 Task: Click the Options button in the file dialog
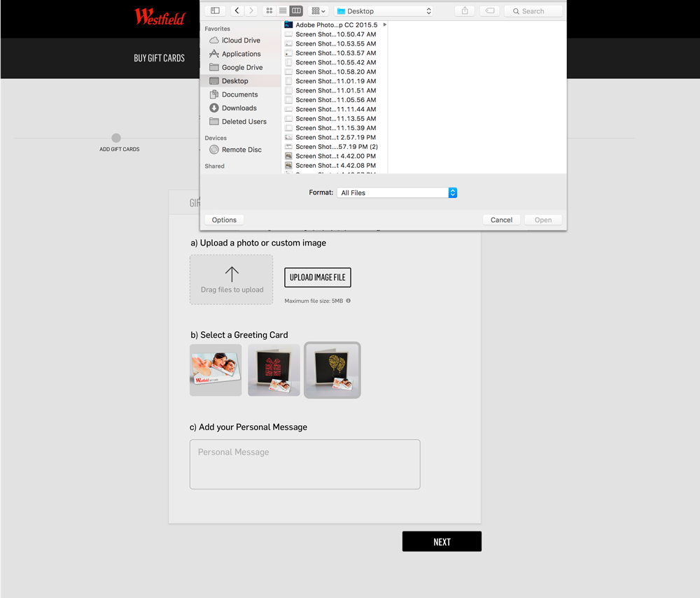[224, 220]
